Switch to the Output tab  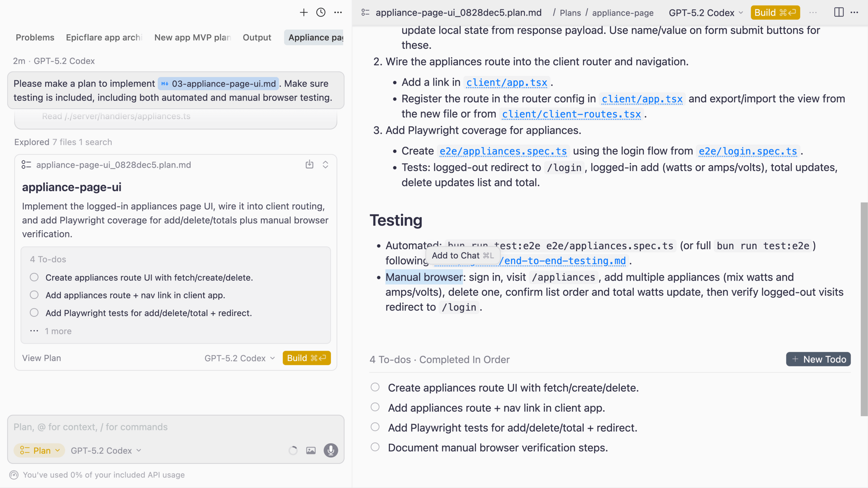tap(257, 38)
